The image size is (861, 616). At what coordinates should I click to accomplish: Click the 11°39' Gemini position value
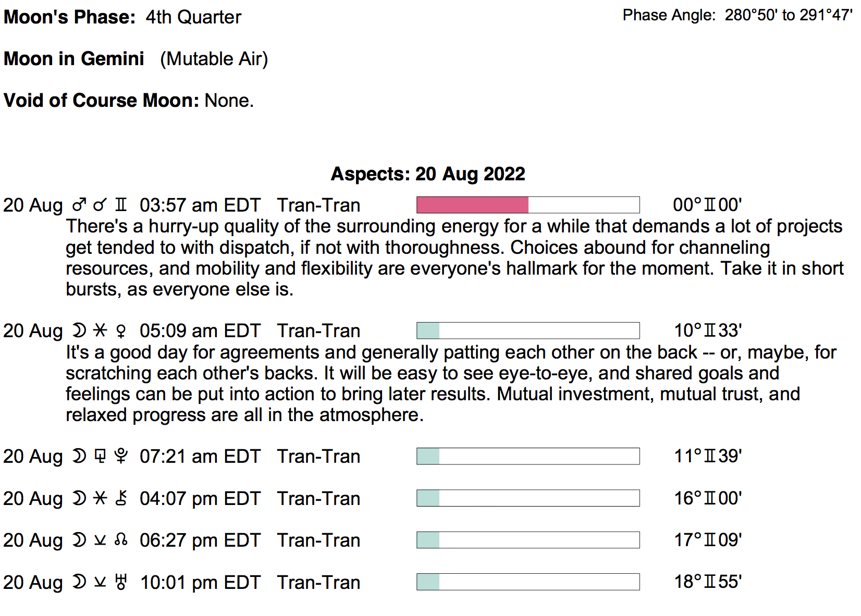coord(708,456)
